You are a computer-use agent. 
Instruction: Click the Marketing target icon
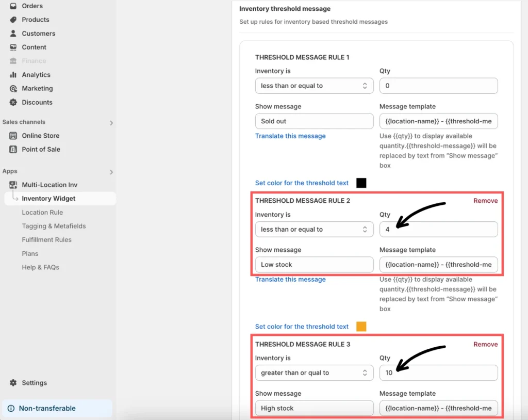point(13,89)
